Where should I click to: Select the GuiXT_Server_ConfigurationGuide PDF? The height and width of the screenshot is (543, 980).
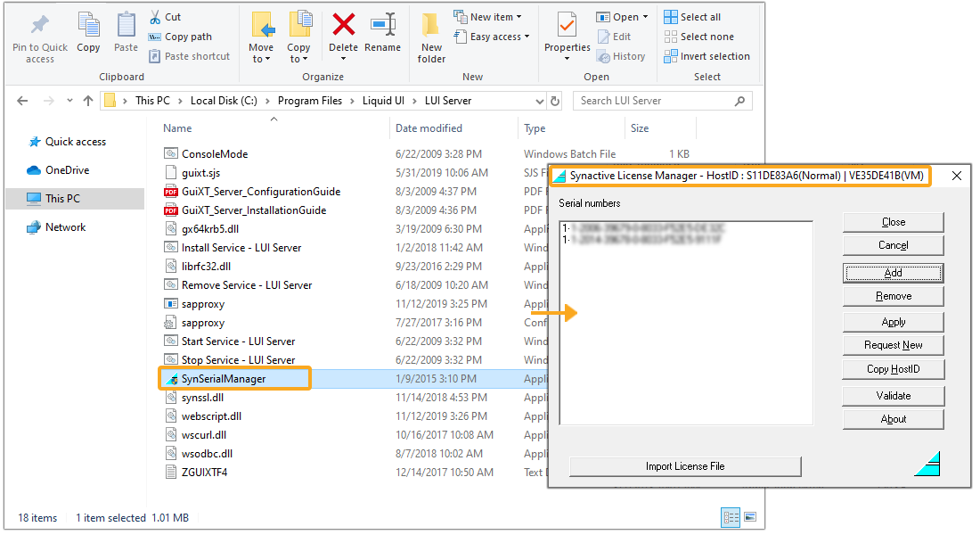point(261,192)
